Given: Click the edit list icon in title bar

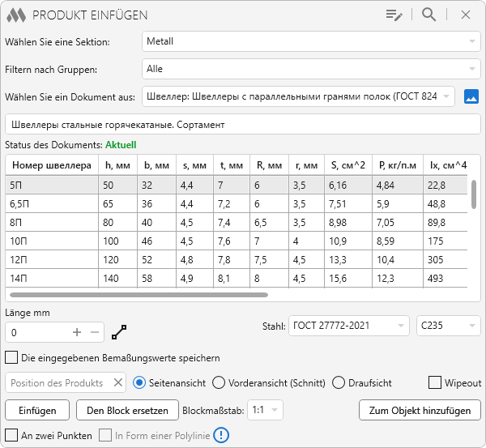Looking at the screenshot, I should 394,15.
